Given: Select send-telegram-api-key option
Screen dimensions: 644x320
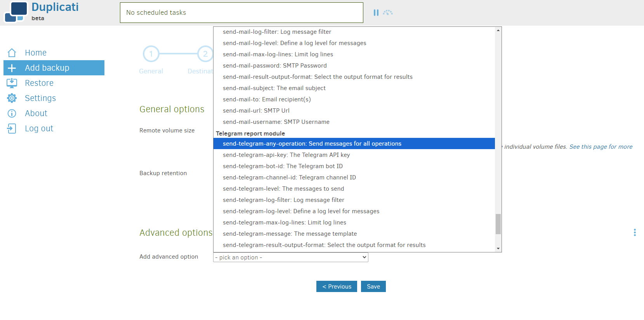Looking at the screenshot, I should (354, 155).
